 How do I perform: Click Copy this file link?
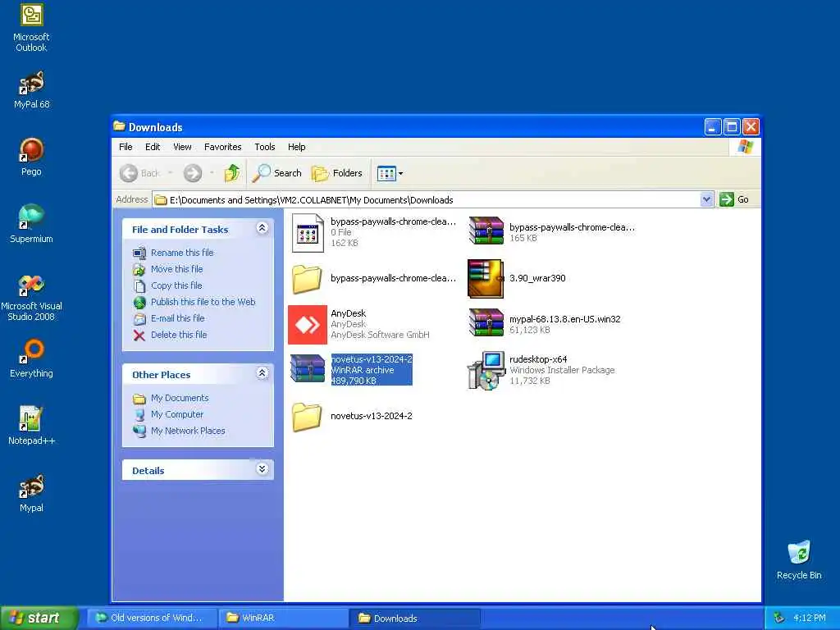click(x=176, y=285)
